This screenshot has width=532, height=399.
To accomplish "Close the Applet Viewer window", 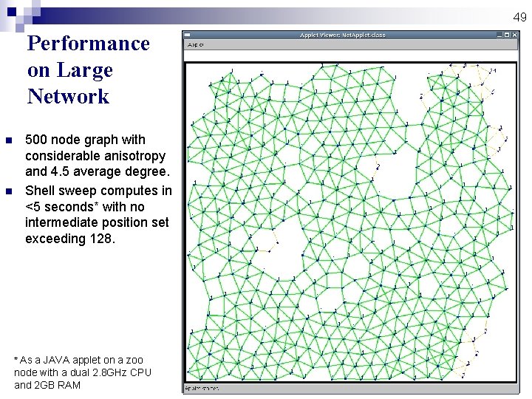I will (x=515, y=35).
